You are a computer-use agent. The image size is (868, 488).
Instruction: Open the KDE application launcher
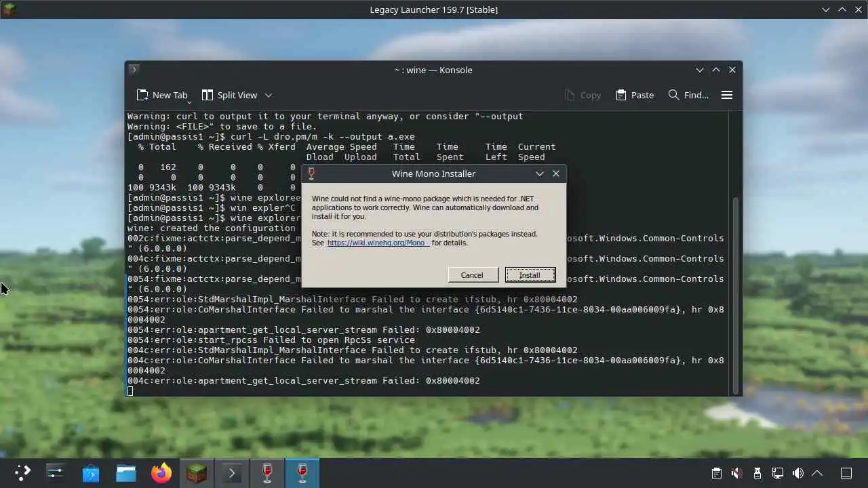coord(22,473)
